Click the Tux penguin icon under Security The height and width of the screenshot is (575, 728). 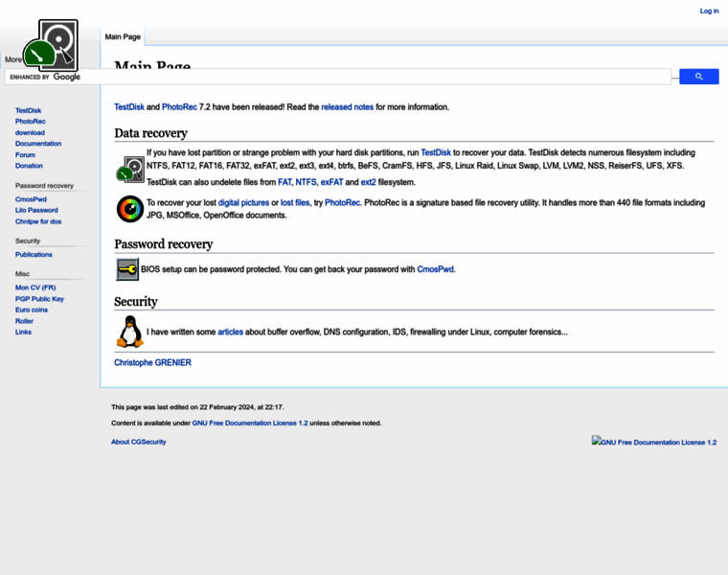(130, 332)
